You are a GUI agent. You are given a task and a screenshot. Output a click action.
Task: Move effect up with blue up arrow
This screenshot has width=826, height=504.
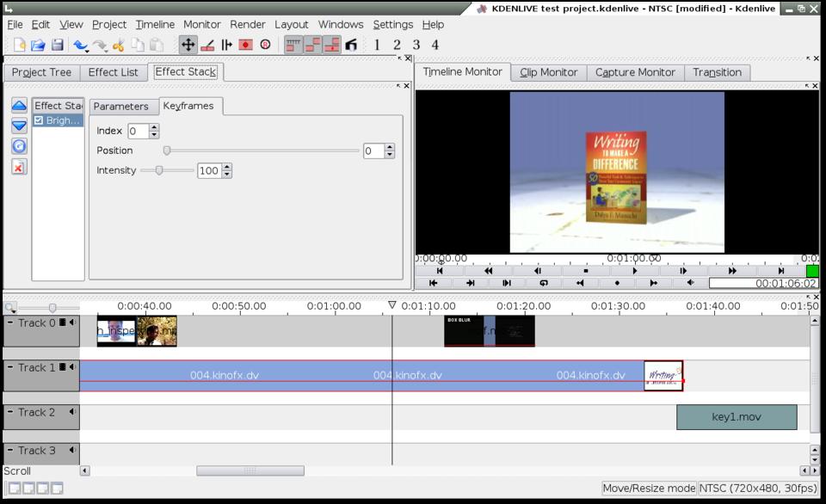coord(19,106)
